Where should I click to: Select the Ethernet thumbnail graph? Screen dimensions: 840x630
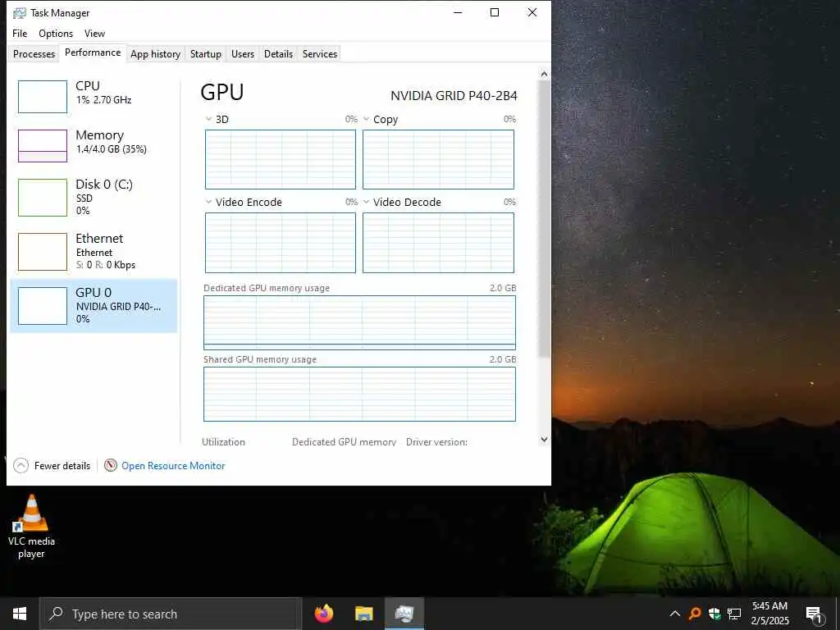click(43, 251)
